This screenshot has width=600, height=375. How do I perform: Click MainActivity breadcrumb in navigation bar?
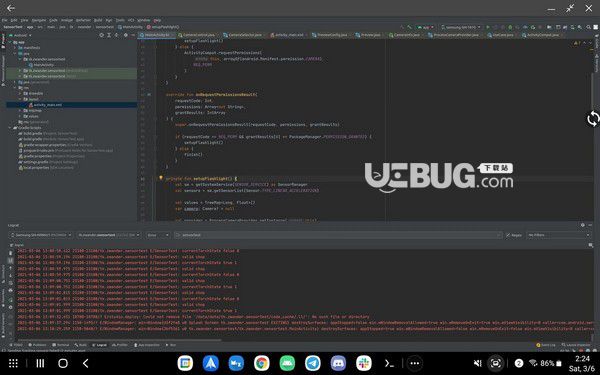tap(130, 27)
